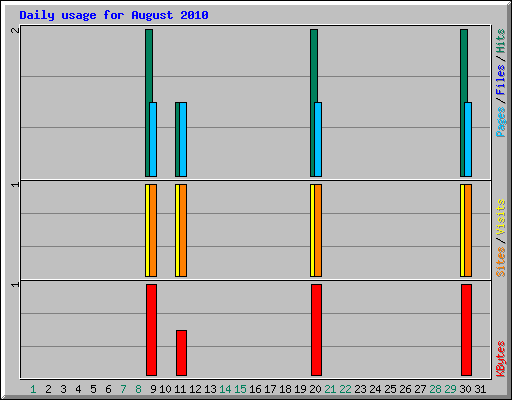Click day label "19" on the date axis
The width and height of the screenshot is (512, 400).
pyautogui.click(x=300, y=389)
